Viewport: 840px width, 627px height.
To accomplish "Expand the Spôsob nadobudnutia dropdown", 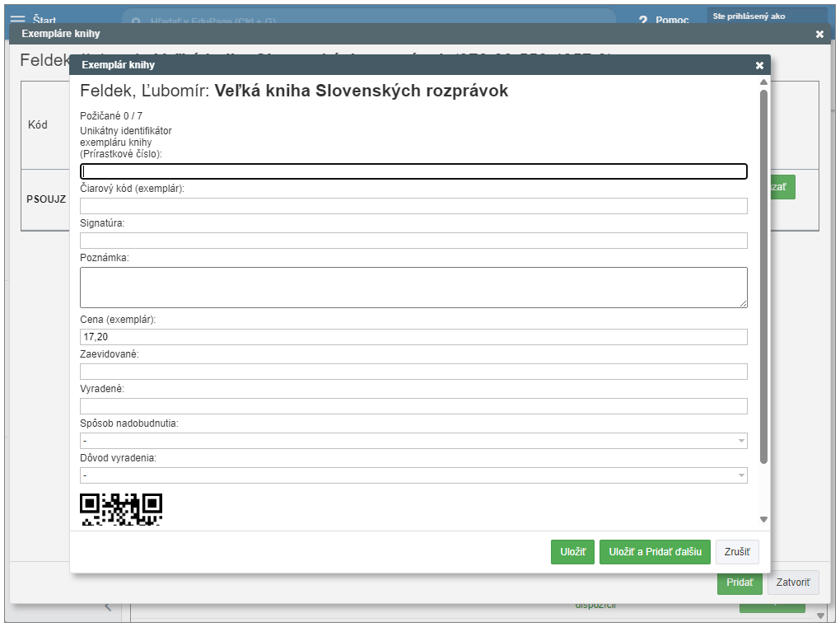I will [x=413, y=441].
